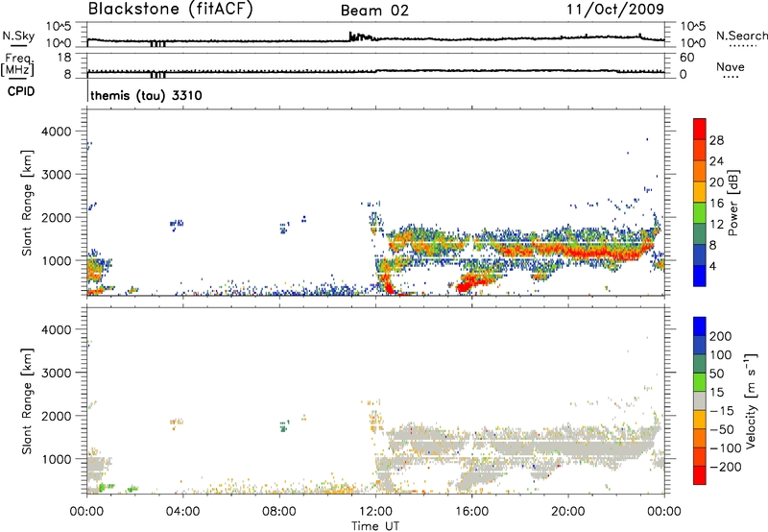Click the '28' tick on Power colorbar
The image size is (768, 532).
pos(716,140)
